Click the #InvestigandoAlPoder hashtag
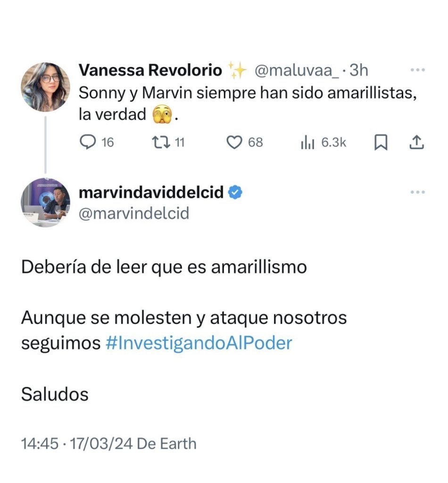This screenshot has height=483, width=448. [x=199, y=343]
